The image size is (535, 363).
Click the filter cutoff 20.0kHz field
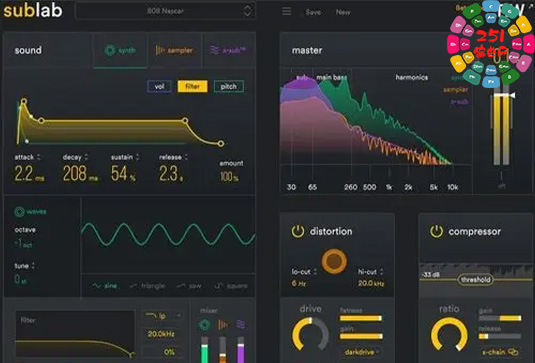(161, 334)
